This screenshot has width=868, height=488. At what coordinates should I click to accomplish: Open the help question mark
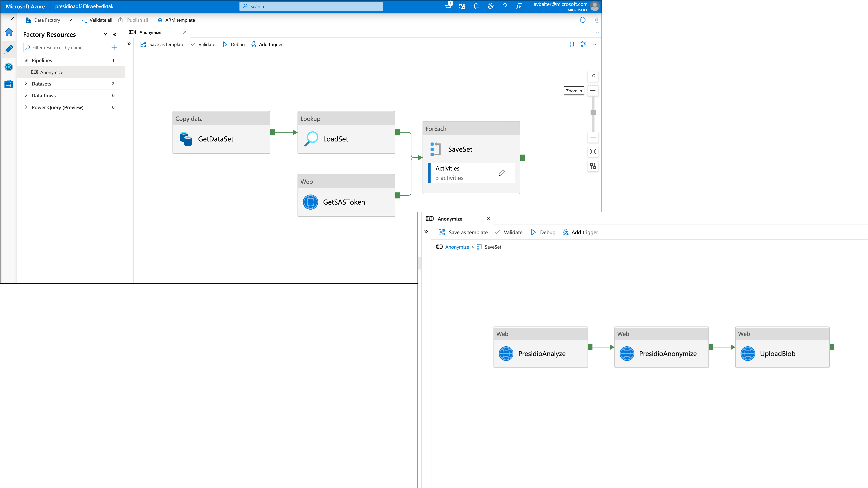(505, 6)
